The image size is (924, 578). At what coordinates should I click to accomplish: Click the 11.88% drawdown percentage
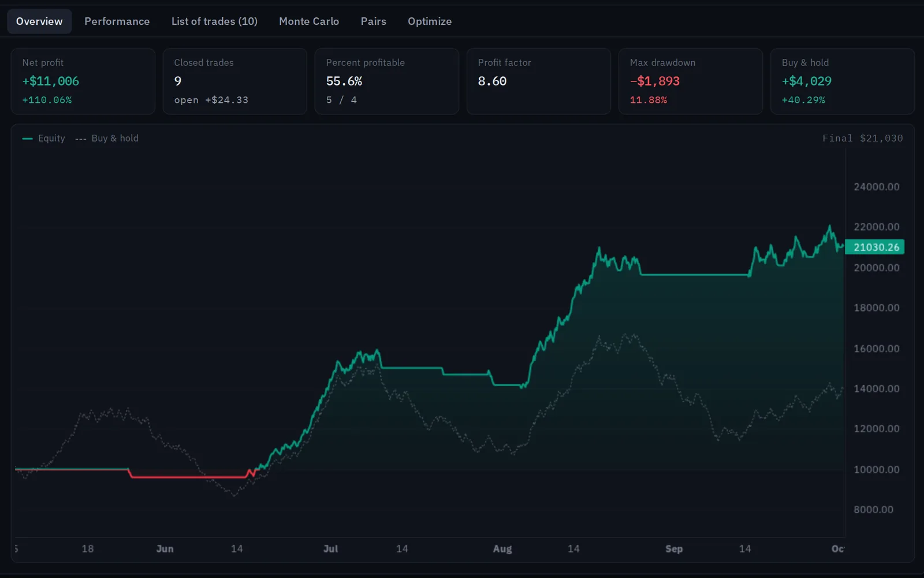point(649,100)
